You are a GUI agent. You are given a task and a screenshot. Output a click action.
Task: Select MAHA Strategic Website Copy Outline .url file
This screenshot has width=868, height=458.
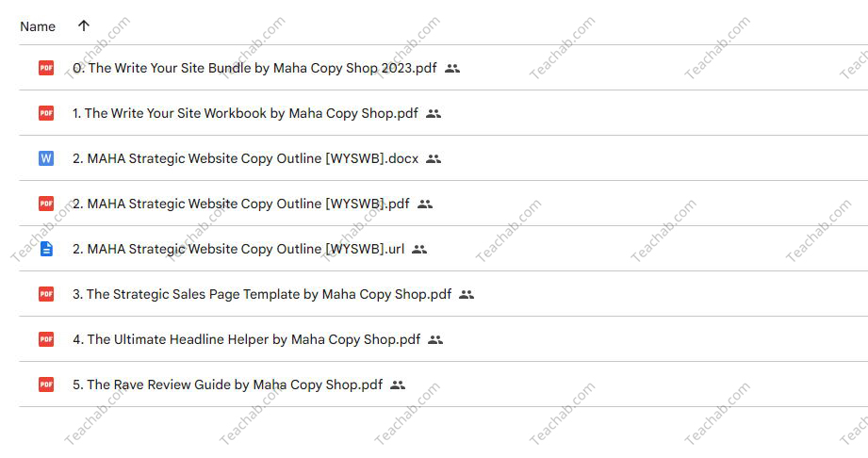[238, 249]
